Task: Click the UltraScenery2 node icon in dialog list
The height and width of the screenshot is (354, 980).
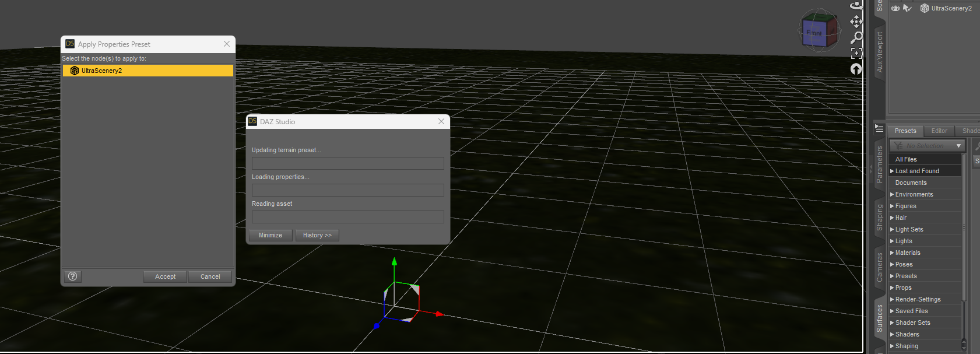Action: [x=75, y=71]
